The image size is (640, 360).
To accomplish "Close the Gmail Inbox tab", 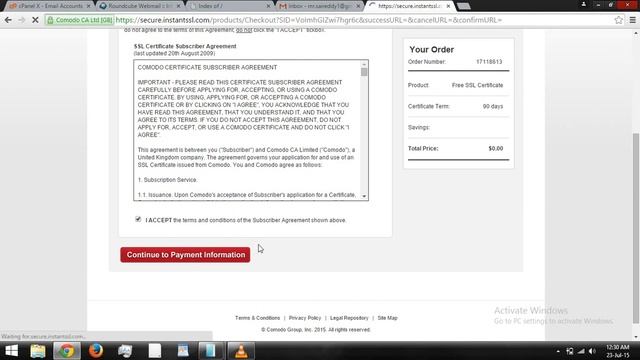I will [x=358, y=6].
